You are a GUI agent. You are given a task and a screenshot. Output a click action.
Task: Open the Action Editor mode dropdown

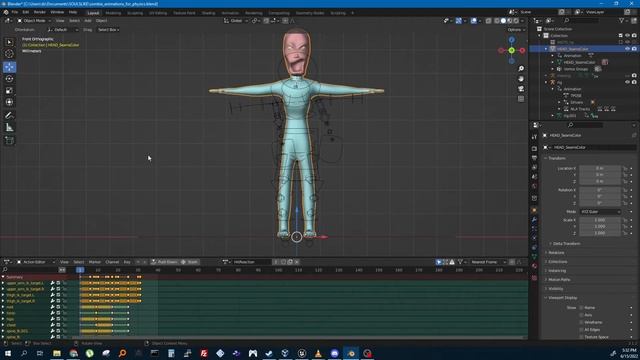(36, 262)
